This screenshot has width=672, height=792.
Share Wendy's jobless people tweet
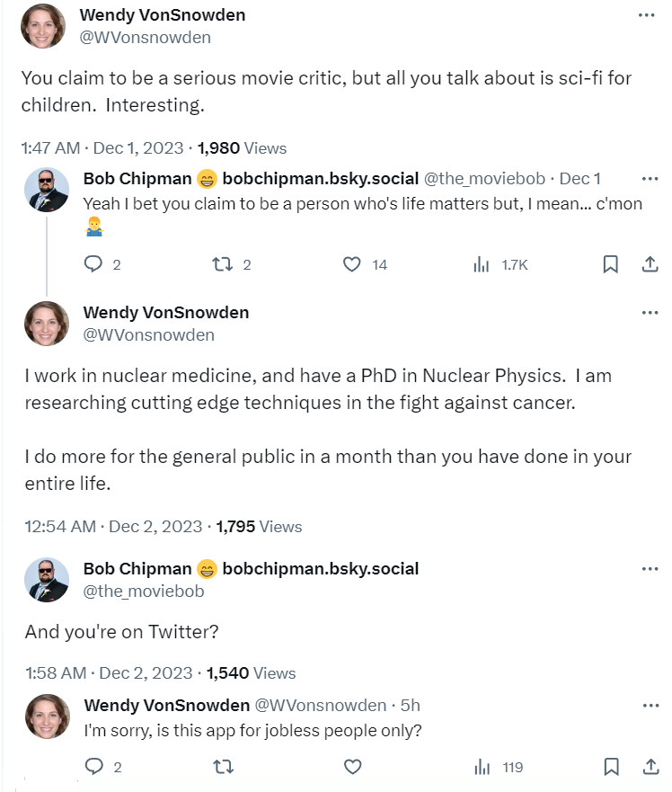650,767
